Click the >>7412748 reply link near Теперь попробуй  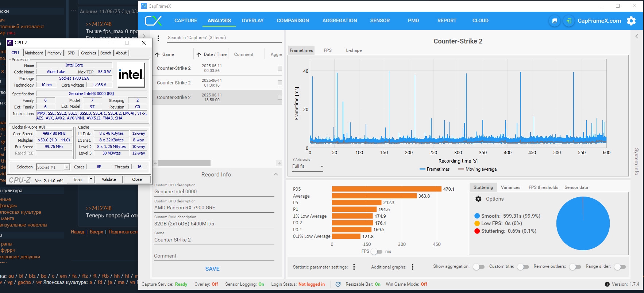99,208
